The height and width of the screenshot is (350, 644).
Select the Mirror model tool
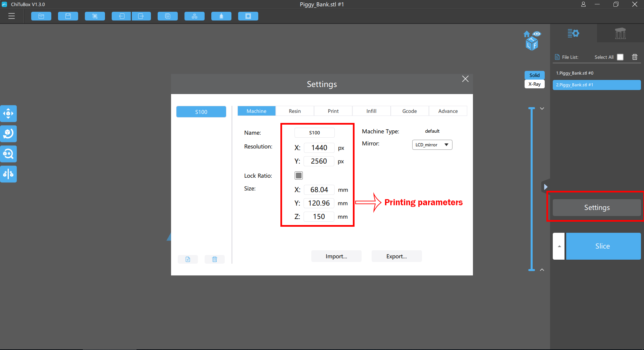[8, 174]
